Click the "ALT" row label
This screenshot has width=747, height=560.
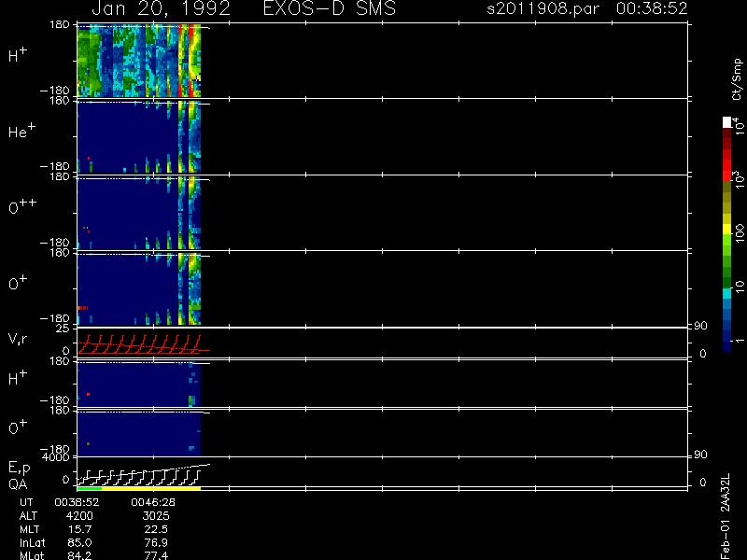pos(28,516)
